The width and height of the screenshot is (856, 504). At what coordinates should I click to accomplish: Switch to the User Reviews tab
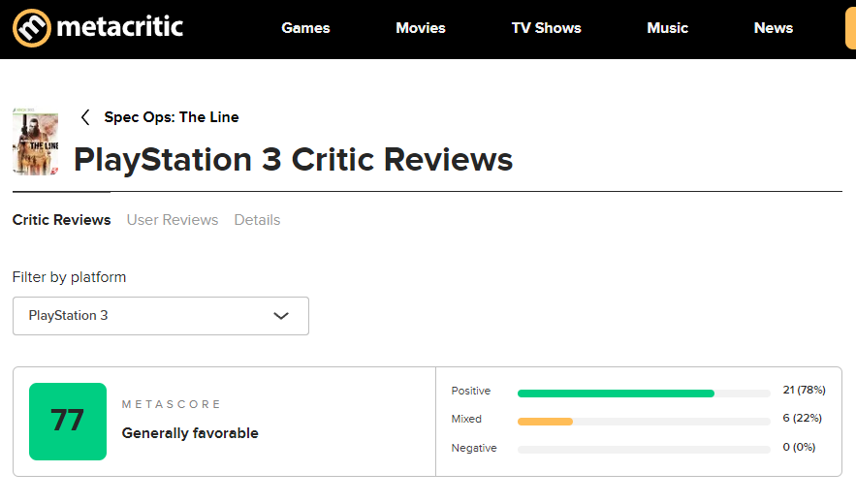click(173, 219)
